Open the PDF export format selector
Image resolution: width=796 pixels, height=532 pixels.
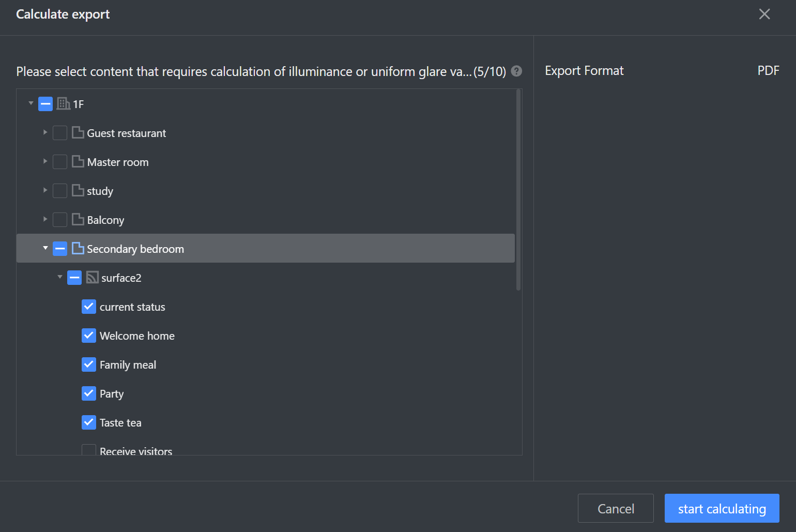(x=768, y=71)
